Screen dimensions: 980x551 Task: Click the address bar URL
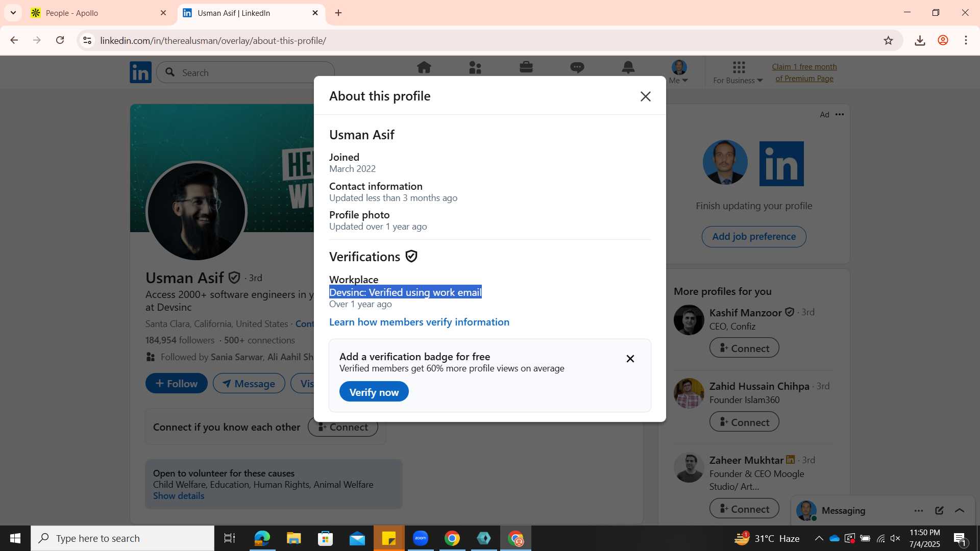[x=213, y=40]
